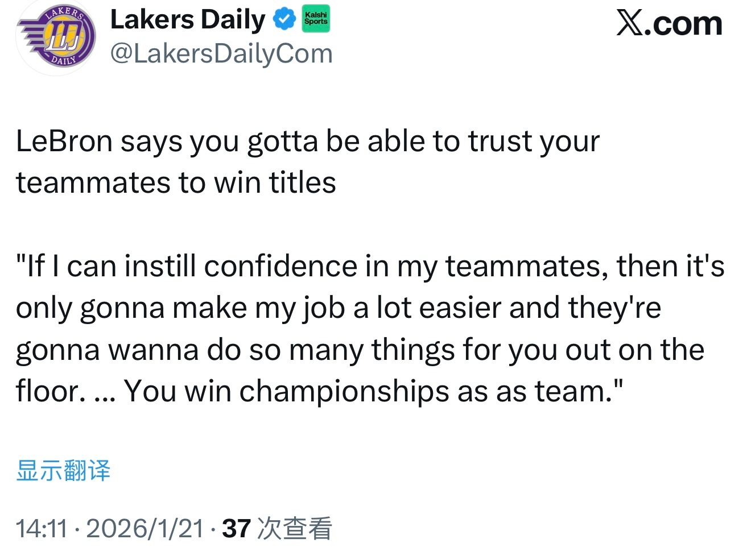Click 显示翻译 to show translation
751x560 pixels.
[63, 471]
